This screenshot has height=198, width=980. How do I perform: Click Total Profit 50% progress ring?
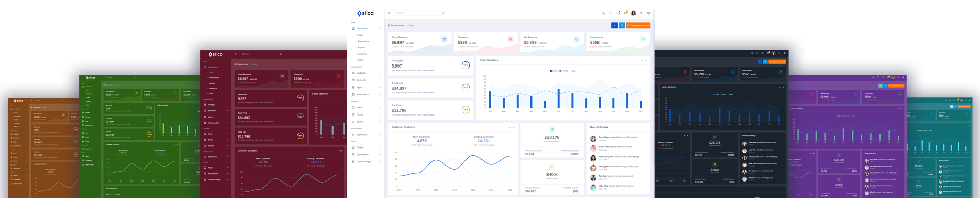point(466,87)
